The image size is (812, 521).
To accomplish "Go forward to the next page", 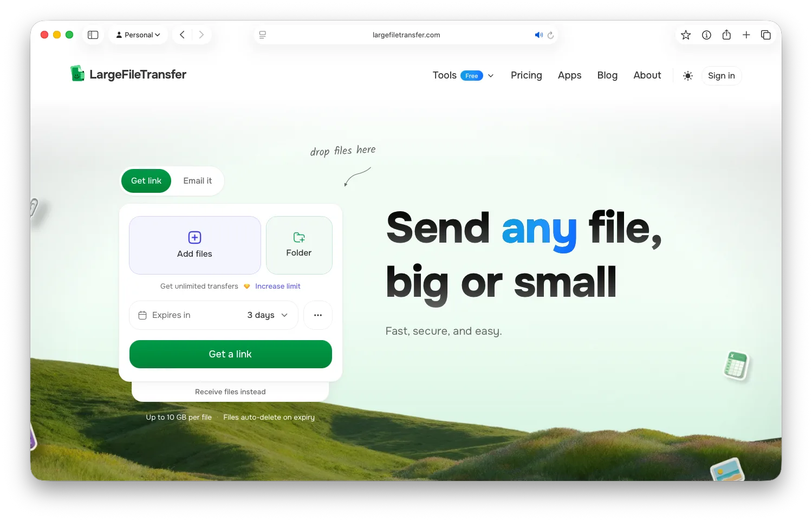I will click(x=202, y=35).
